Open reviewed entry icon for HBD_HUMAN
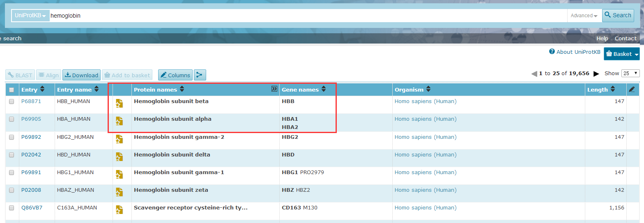The width and height of the screenshot is (644, 223). pos(119,157)
